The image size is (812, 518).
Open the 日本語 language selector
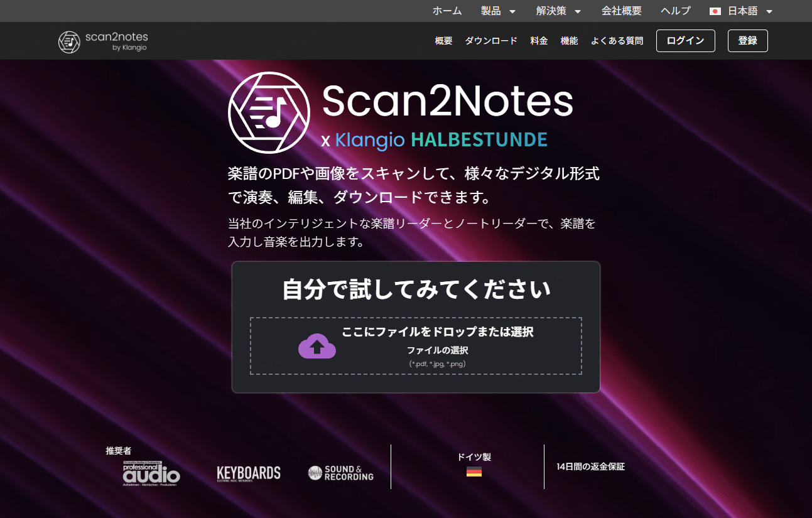(x=741, y=11)
